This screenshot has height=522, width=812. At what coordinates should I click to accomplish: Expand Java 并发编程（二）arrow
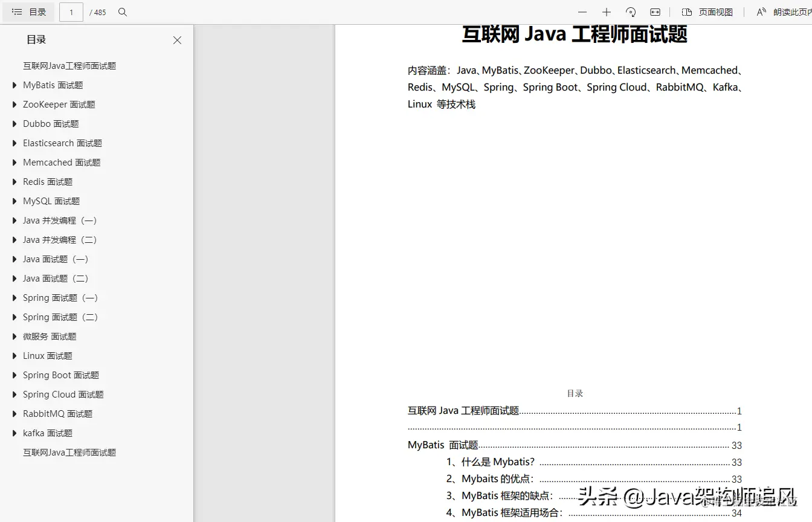(14, 240)
